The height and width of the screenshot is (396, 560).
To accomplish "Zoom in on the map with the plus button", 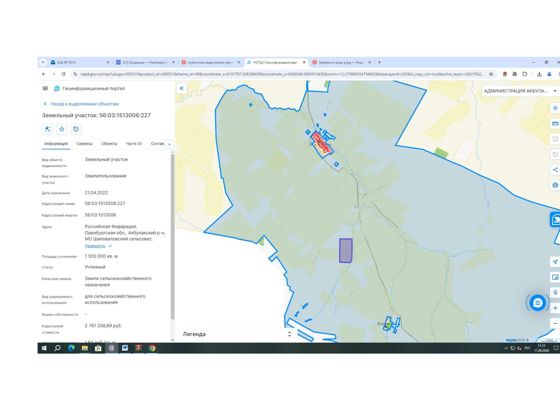I will point(555,308).
